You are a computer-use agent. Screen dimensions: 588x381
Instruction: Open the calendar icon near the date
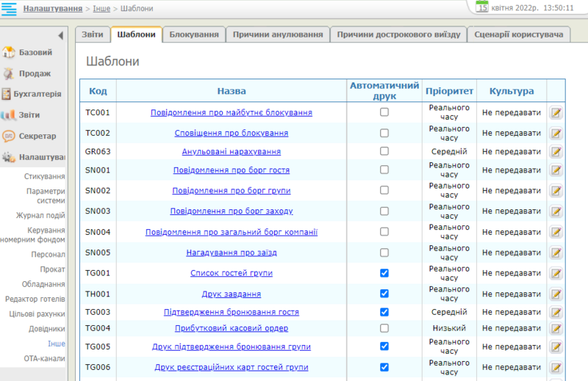(482, 7)
